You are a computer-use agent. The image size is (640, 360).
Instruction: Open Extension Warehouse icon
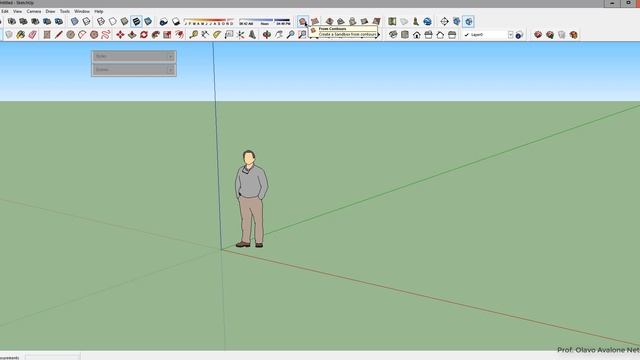(573, 35)
